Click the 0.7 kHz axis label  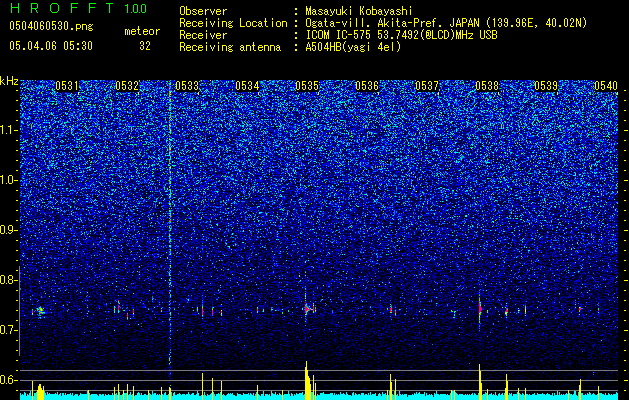pyautogui.click(x=9, y=330)
